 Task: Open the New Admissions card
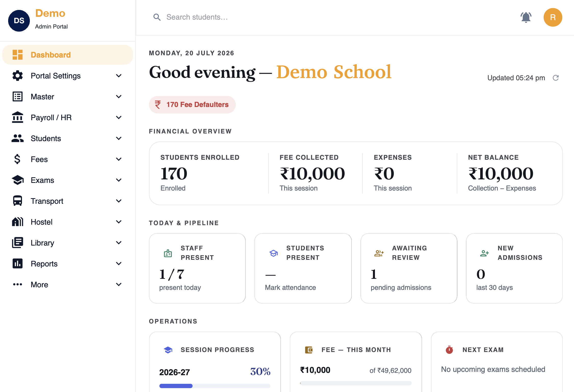coord(514,268)
